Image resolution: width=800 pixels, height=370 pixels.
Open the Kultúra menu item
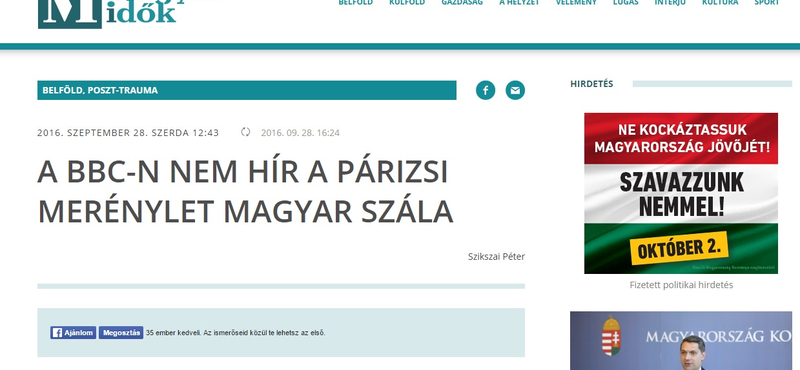point(720,3)
